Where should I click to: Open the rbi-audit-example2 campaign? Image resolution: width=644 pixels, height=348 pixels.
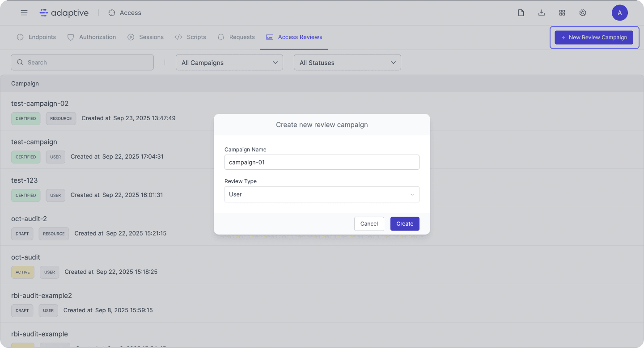(x=42, y=296)
